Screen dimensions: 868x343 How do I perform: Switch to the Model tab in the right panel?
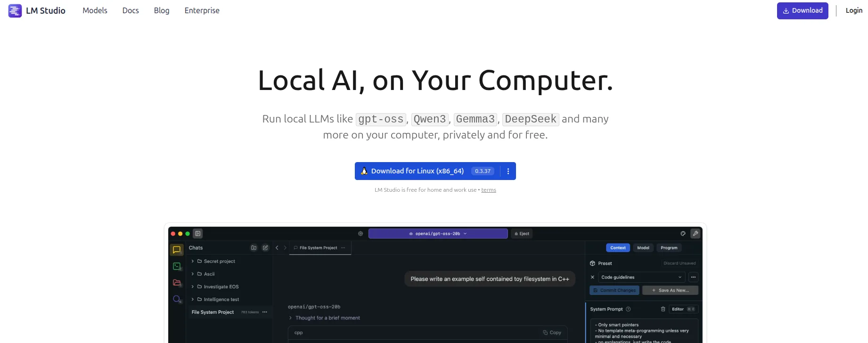(x=643, y=248)
